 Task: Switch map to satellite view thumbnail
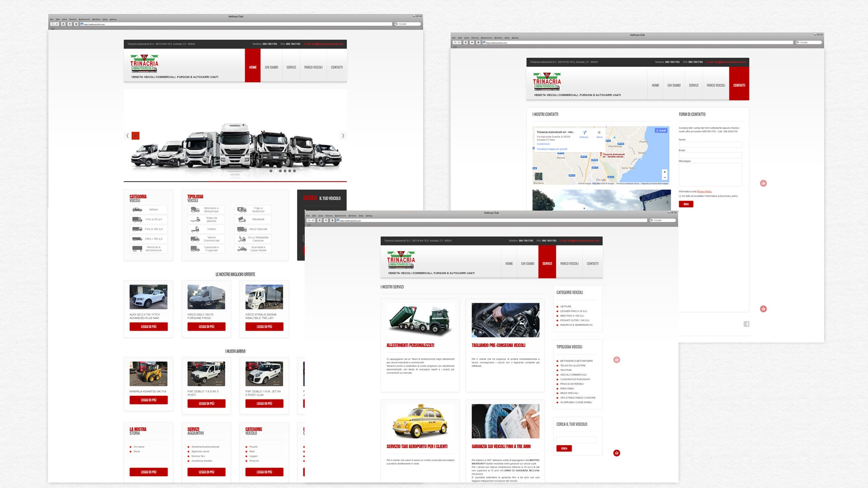pyautogui.click(x=538, y=177)
